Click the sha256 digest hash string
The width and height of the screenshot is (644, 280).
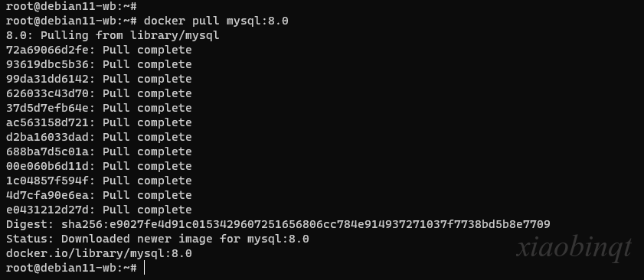click(x=306, y=225)
